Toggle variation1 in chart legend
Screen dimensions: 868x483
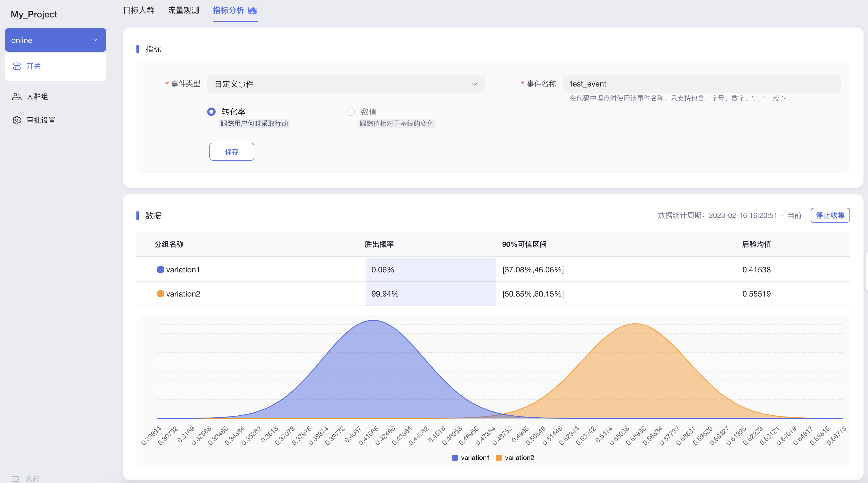click(471, 458)
